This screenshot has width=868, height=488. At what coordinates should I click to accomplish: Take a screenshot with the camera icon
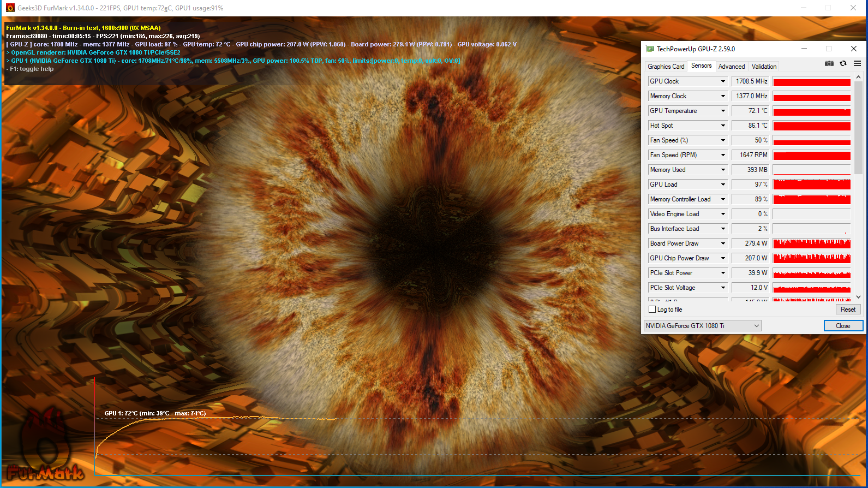(x=829, y=64)
